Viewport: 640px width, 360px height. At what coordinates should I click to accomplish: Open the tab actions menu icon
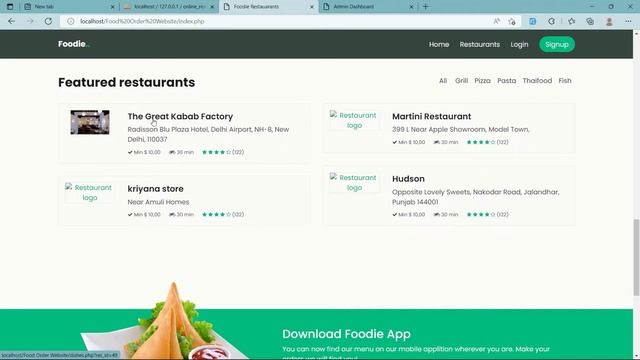(10, 7)
